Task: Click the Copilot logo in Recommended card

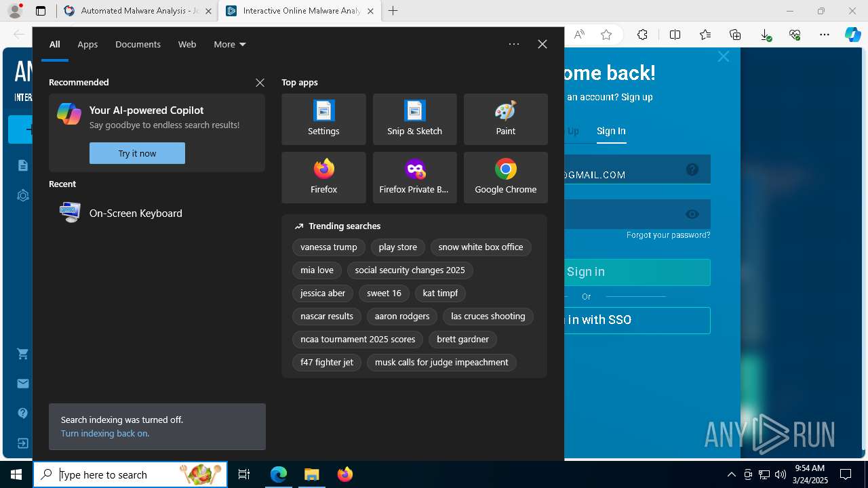Action: point(69,114)
